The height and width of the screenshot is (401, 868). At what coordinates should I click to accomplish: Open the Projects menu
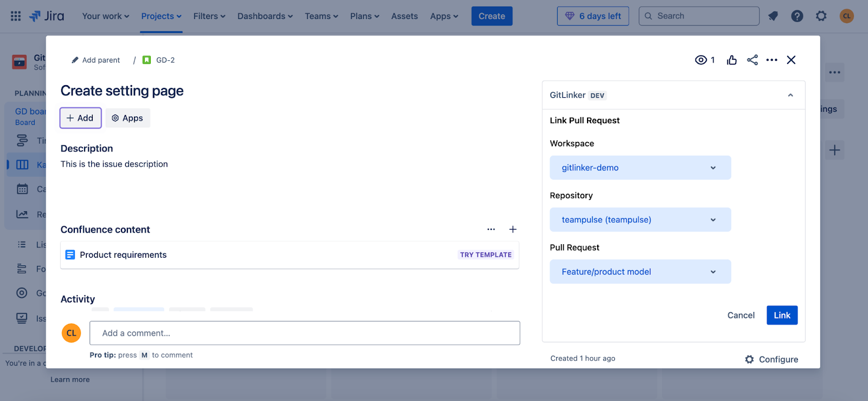161,16
